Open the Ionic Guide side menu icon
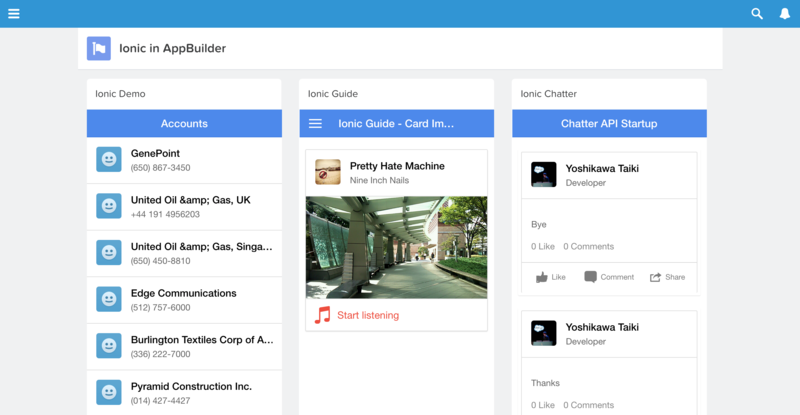 pos(315,124)
